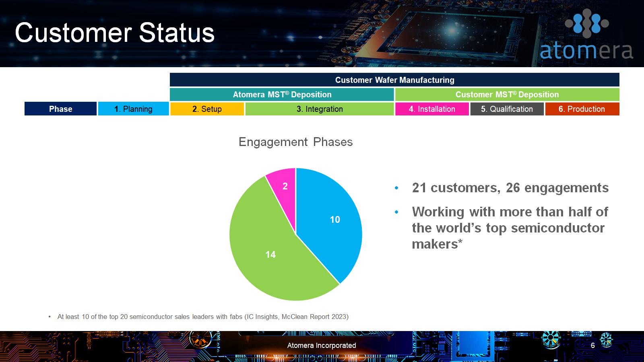Click the '3. Integration' phase box

coord(320,109)
